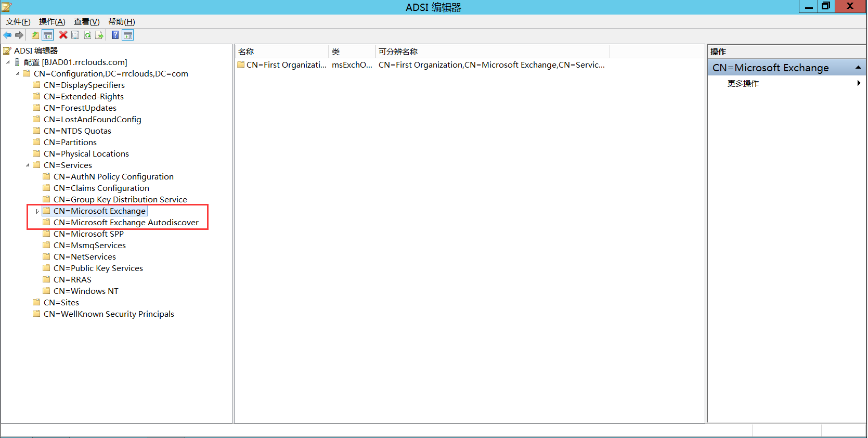
Task: Click folder icon of CN=First Organization row
Action: click(x=241, y=65)
